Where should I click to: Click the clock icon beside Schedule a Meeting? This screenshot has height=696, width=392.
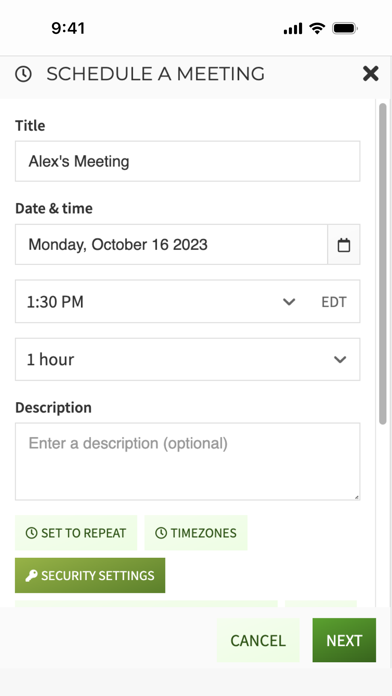coord(23,74)
